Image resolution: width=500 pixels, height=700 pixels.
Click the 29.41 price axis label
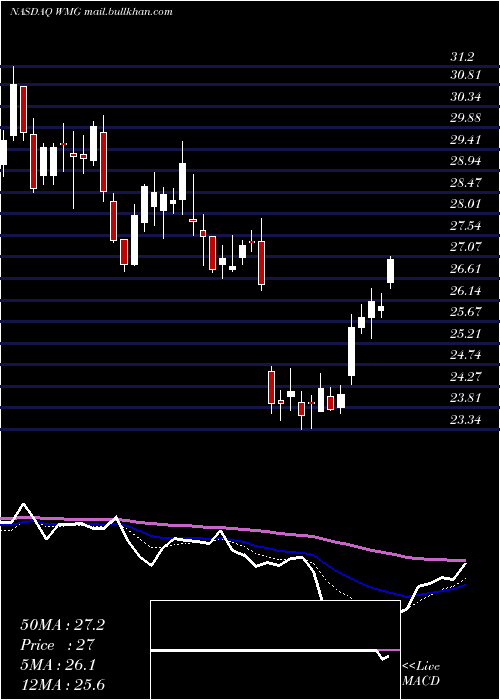(x=466, y=139)
